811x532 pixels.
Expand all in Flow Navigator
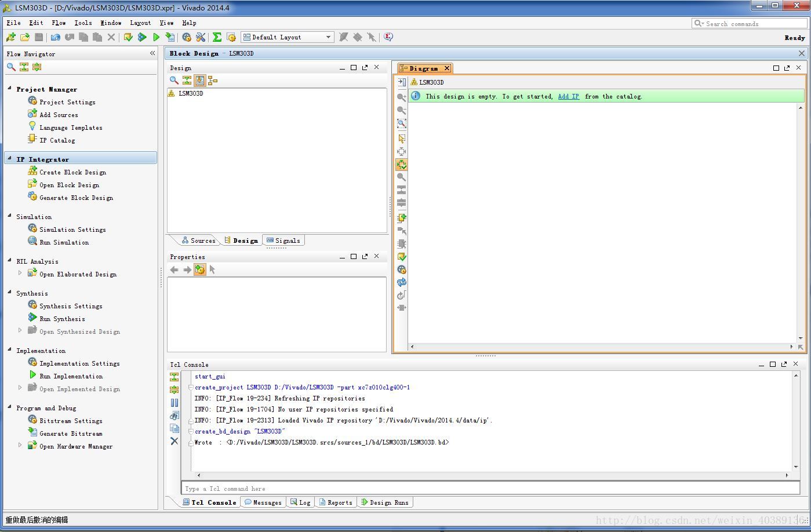(x=37, y=67)
